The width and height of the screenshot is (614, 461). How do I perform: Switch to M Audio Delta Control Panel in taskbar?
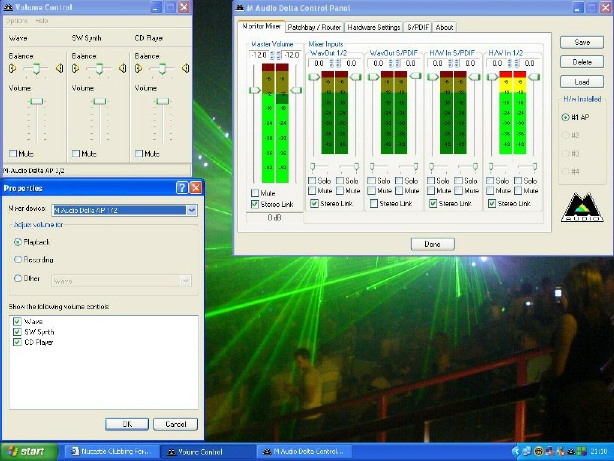click(305, 452)
